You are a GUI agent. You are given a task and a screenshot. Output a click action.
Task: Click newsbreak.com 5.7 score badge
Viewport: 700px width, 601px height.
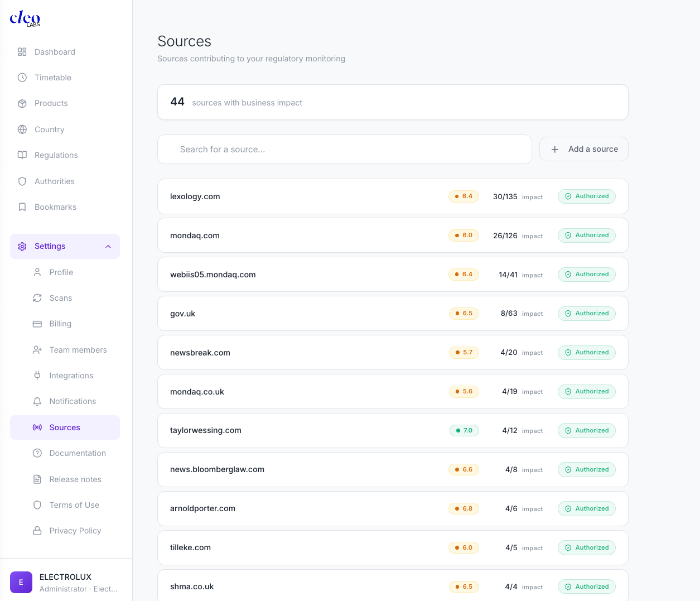(464, 353)
